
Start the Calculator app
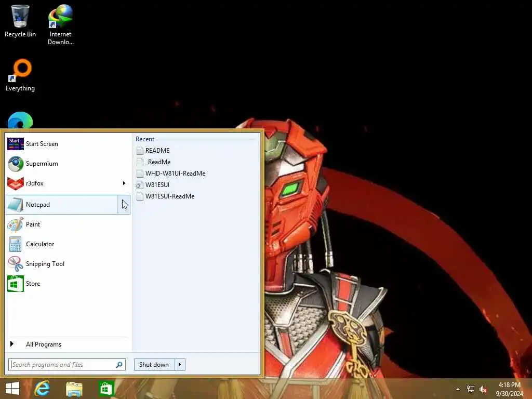(68, 244)
